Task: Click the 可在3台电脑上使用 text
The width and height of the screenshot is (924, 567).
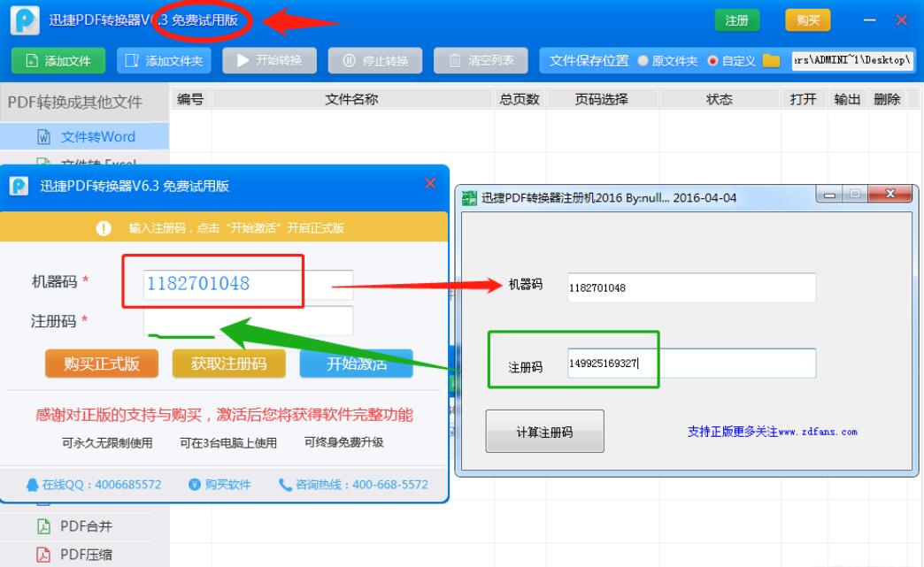Action: click(228, 443)
